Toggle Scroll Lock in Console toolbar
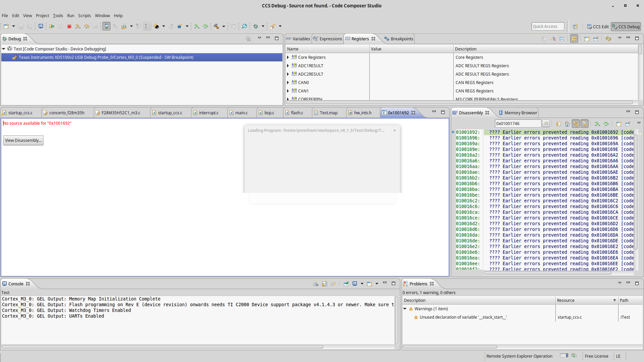Screen dimensions: 644x362 point(324,284)
